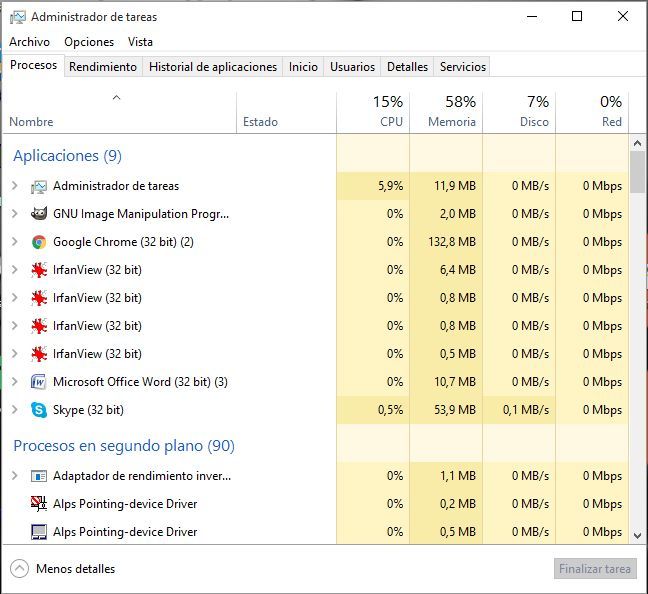
Task: Expand the Administrador de tareas process row
Action: pyautogui.click(x=14, y=186)
